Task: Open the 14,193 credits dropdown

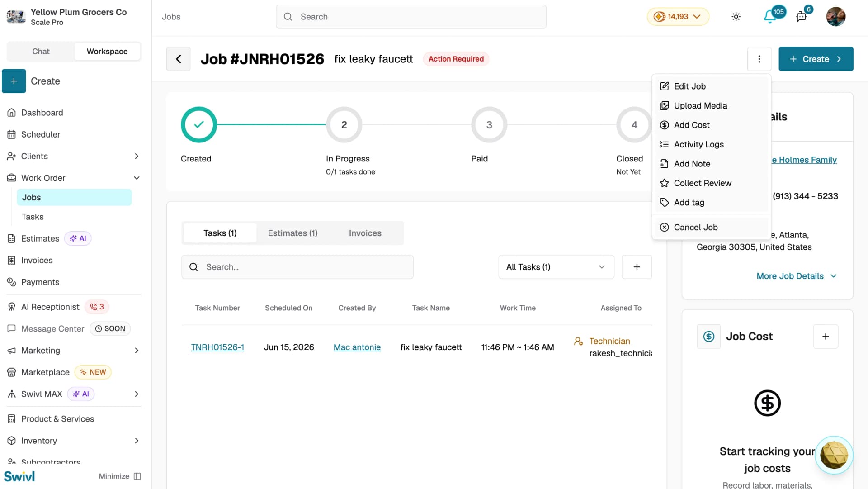Action: point(678,17)
